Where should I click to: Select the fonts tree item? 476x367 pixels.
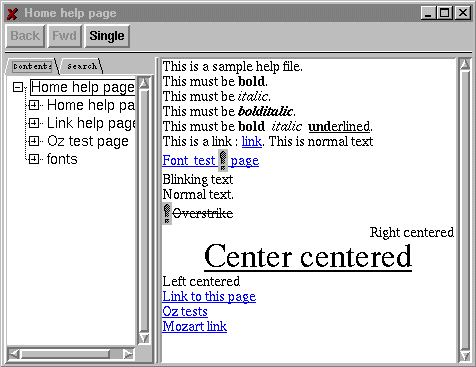(x=62, y=159)
